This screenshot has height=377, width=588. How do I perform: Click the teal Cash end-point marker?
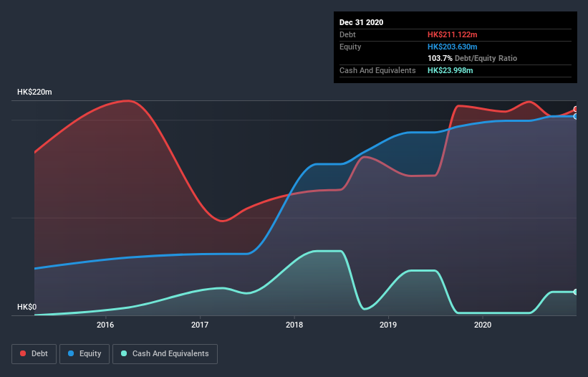point(576,292)
